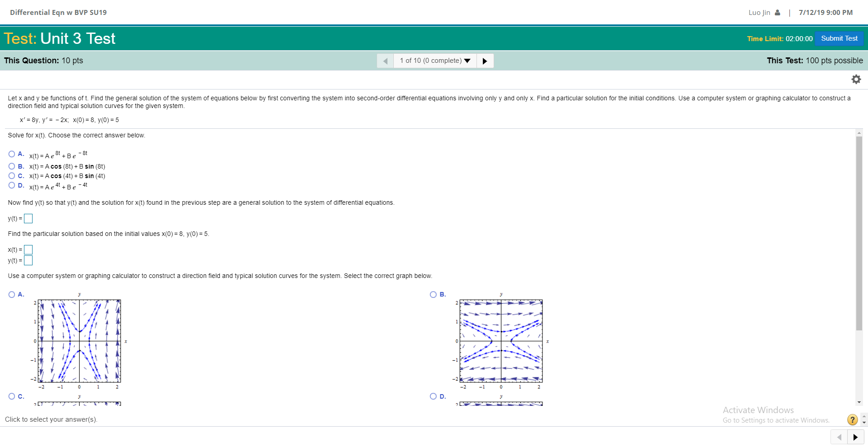Click the 'Differential Eqn w BVP SU19' course title
The height and width of the screenshot is (447, 868).
(58, 13)
